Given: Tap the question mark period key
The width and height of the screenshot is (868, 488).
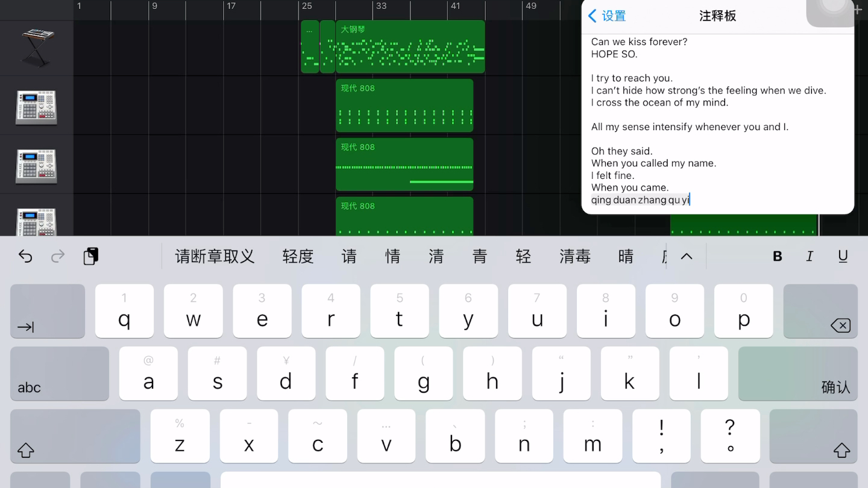Looking at the screenshot, I should coord(731,436).
